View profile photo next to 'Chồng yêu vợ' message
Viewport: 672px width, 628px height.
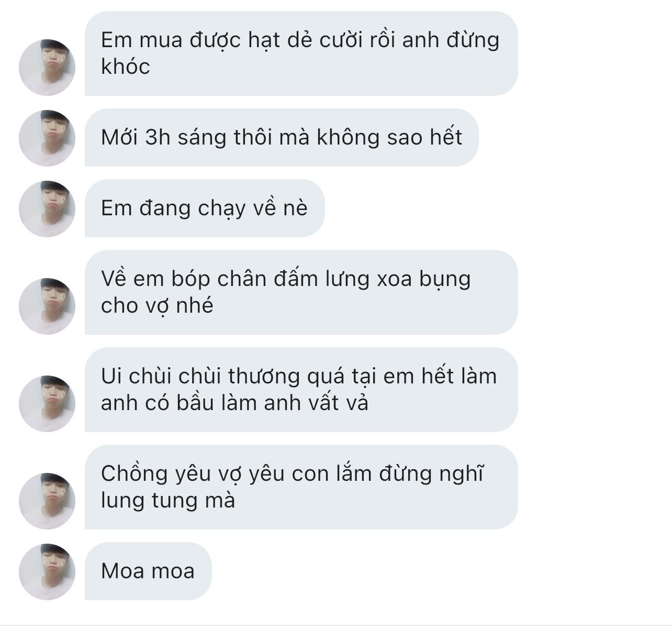(x=47, y=501)
